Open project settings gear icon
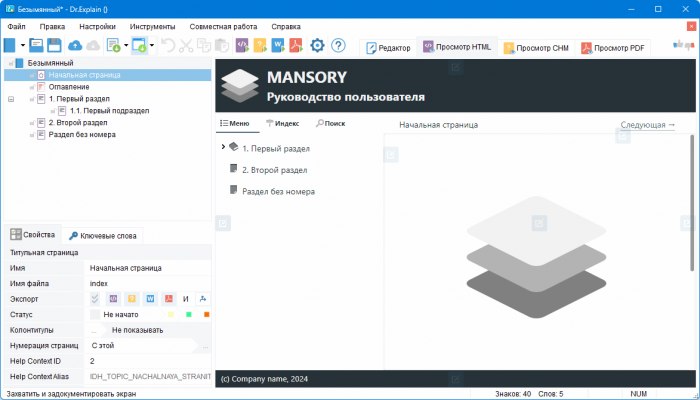The image size is (700, 400). tap(317, 45)
